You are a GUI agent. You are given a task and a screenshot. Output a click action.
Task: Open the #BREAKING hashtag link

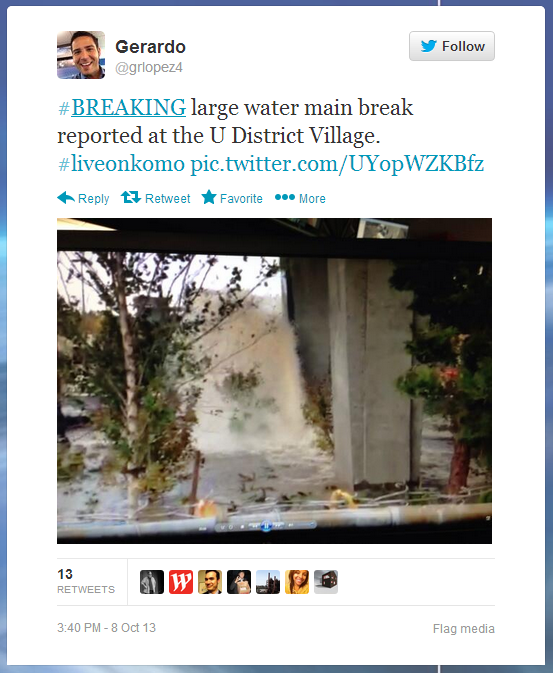pyautogui.click(x=122, y=107)
